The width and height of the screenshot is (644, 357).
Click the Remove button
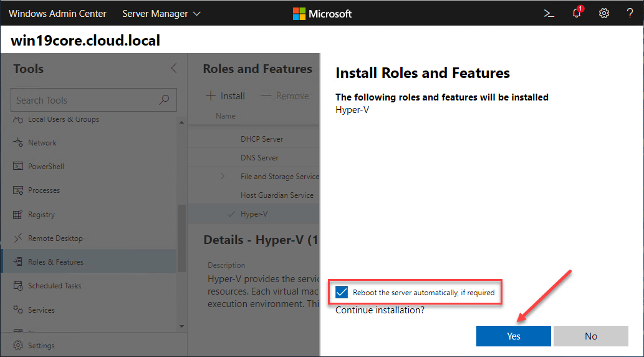[285, 96]
